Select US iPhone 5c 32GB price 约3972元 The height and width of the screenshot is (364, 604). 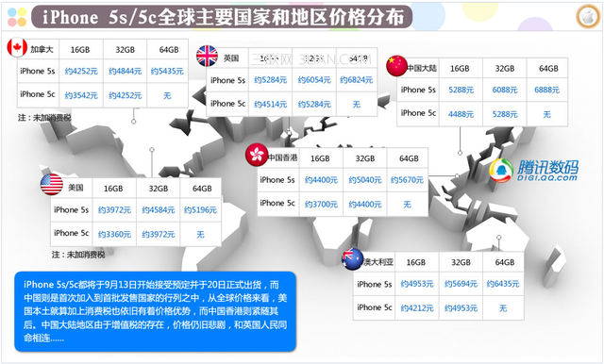click(159, 234)
